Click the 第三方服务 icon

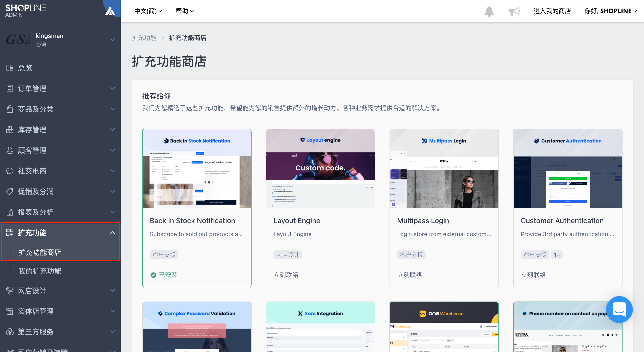click(10, 332)
